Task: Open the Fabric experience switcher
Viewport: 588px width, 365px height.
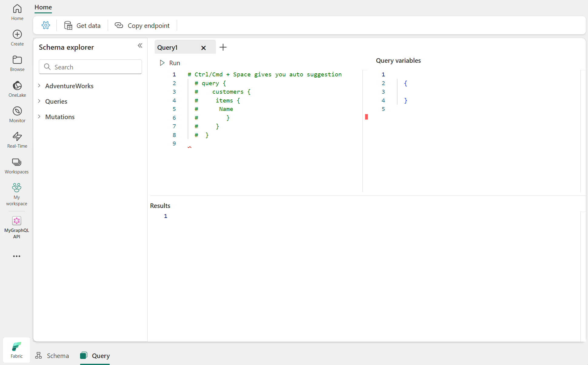Action: click(17, 350)
